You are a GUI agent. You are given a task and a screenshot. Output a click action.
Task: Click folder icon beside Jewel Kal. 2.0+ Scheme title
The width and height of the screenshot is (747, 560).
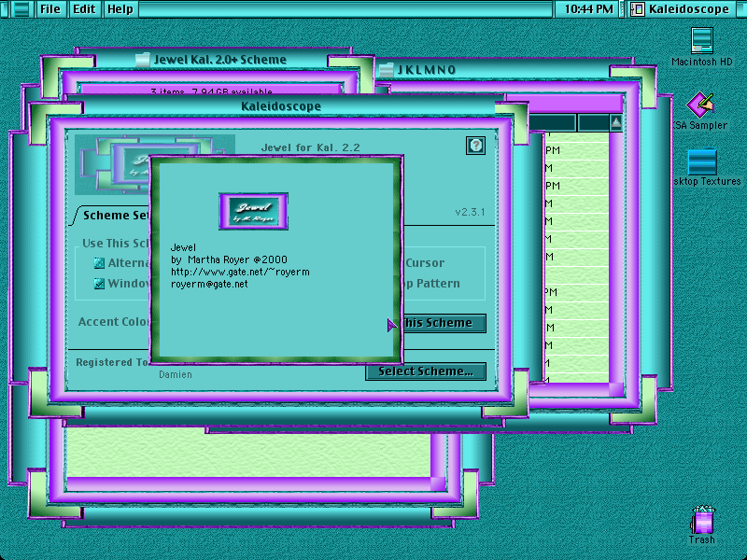coord(143,60)
